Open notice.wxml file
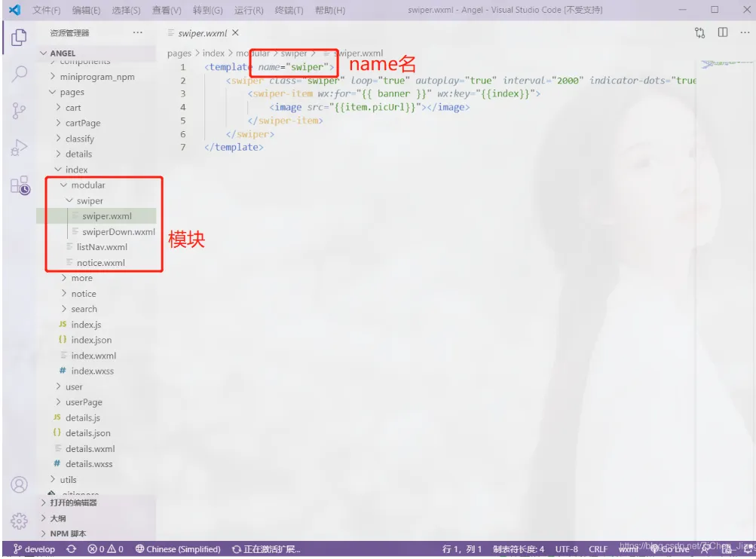This screenshot has width=756, height=559. click(96, 263)
